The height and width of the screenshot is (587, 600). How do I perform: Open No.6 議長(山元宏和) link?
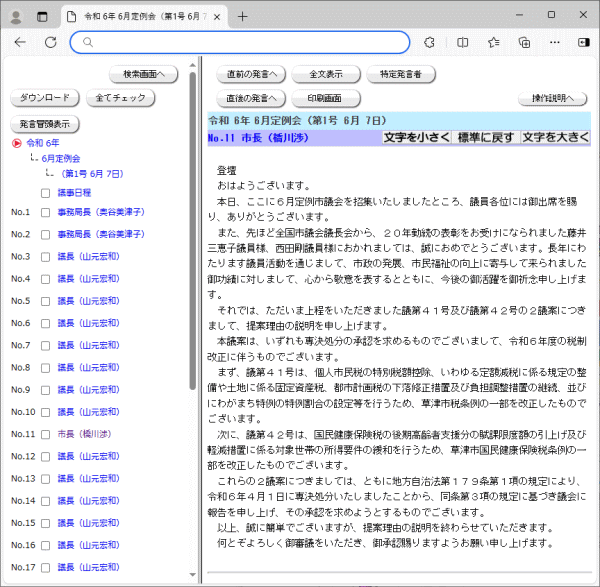click(x=88, y=323)
